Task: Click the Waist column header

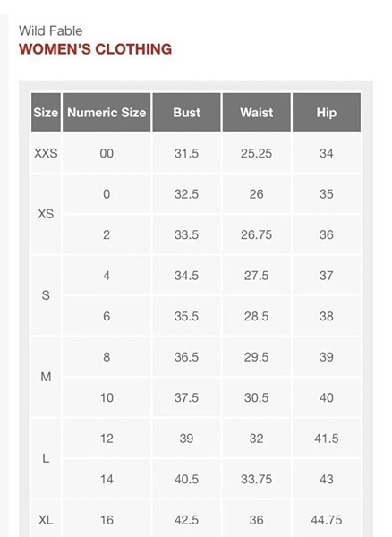Action: click(x=257, y=113)
